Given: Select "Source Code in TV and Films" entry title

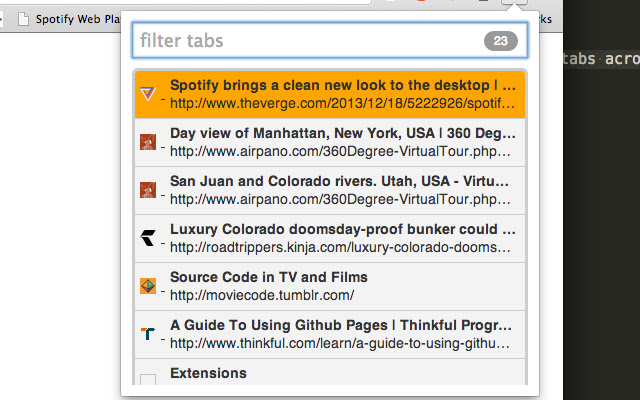Looking at the screenshot, I should point(269,277).
